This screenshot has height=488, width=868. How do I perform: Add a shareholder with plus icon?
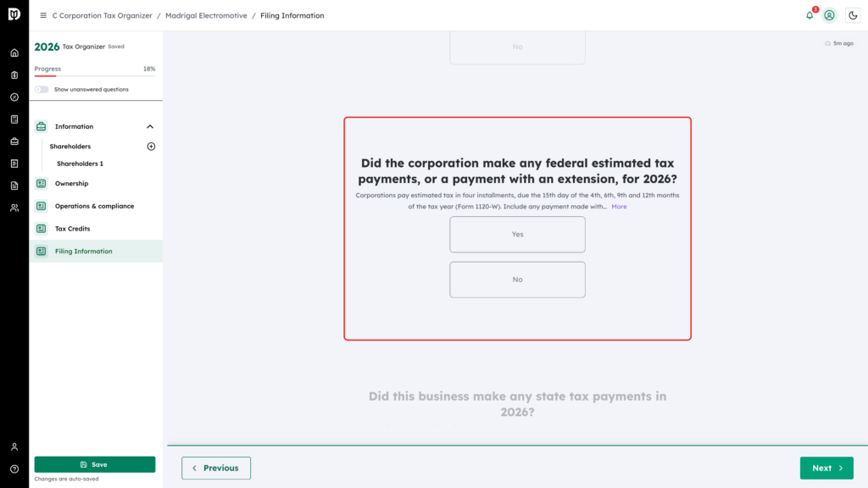pyautogui.click(x=151, y=147)
